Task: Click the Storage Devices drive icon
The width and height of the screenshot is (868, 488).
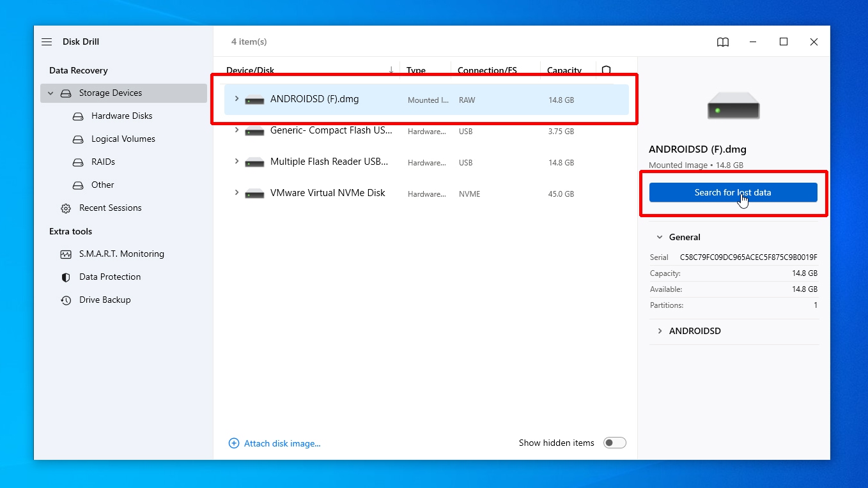Action: pyautogui.click(x=66, y=93)
